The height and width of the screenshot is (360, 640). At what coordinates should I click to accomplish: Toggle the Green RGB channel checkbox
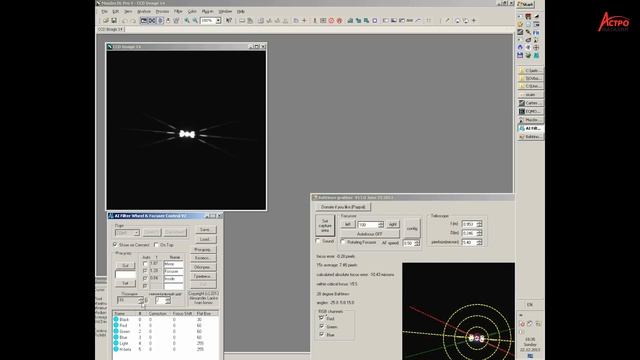click(x=322, y=326)
